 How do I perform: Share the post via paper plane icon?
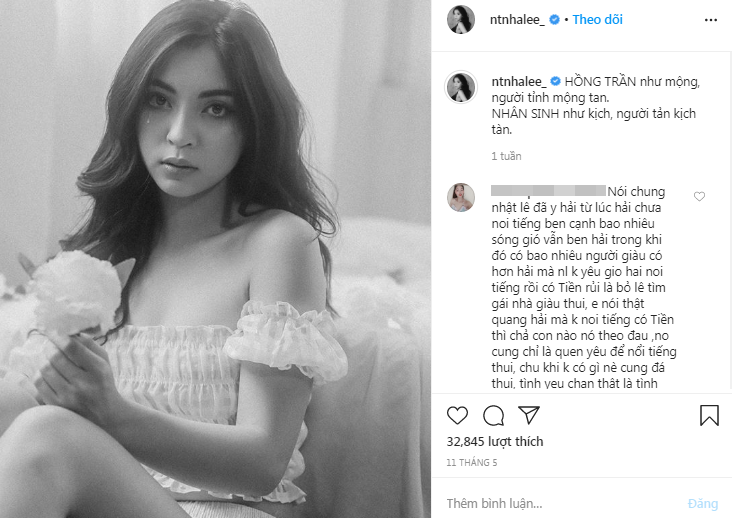point(529,414)
